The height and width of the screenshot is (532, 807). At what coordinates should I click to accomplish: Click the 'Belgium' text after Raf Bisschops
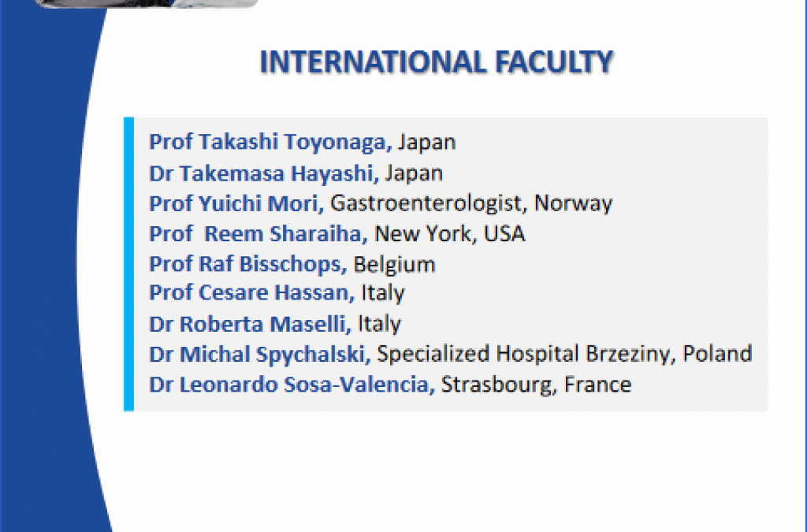(395, 263)
